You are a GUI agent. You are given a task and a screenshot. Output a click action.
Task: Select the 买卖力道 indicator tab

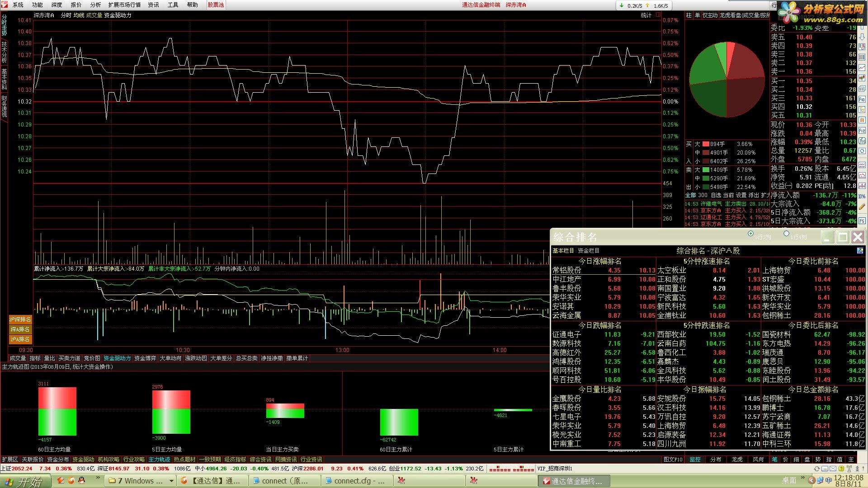[x=69, y=358]
